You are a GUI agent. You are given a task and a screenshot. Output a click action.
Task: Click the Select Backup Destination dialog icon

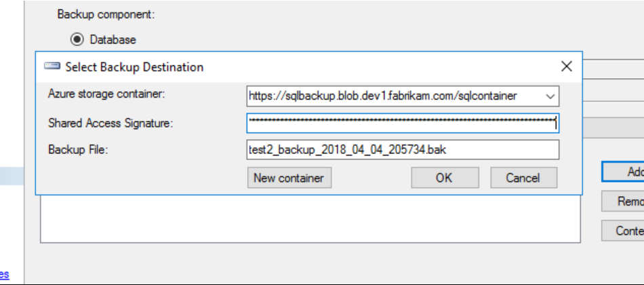pos(52,66)
